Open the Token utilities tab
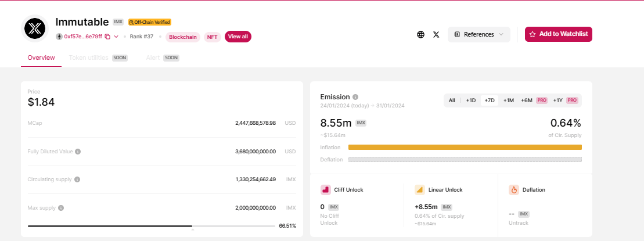This screenshot has width=644, height=241. coord(88,57)
